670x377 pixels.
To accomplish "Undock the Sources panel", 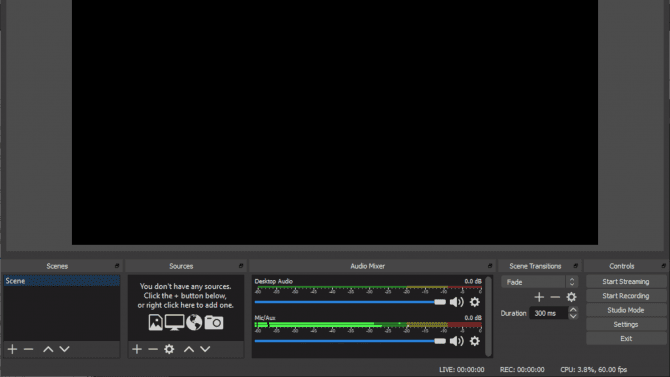I will (241, 266).
